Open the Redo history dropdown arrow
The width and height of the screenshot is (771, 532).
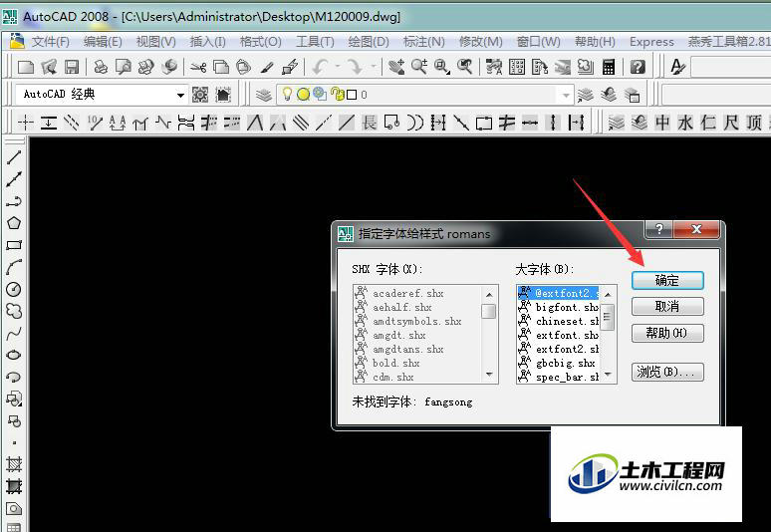374,66
